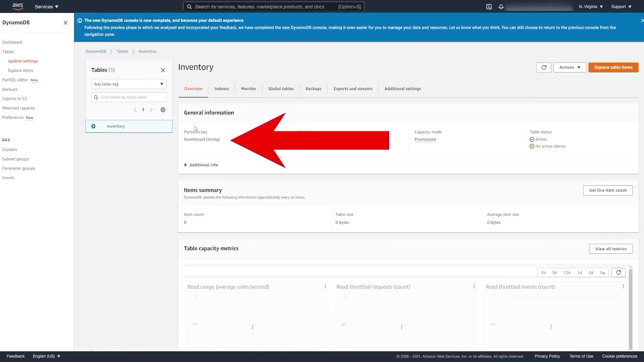Set metrics time range to 1w
The height and width of the screenshot is (362, 644).
point(602,273)
